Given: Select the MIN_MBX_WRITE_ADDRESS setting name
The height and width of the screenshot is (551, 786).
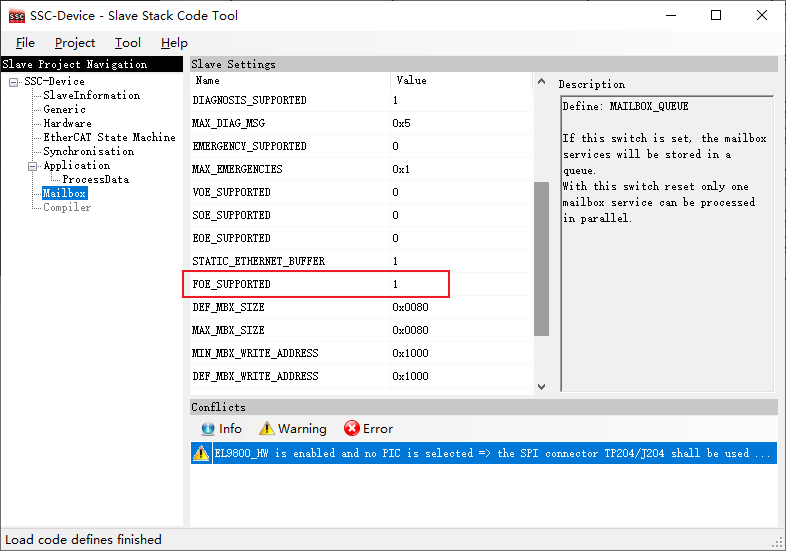Looking at the screenshot, I should (x=255, y=354).
